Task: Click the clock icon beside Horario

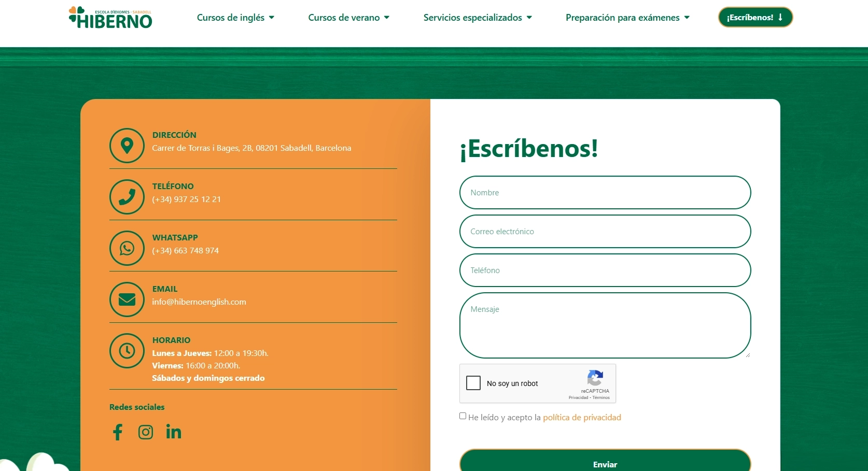Action: coord(127,351)
